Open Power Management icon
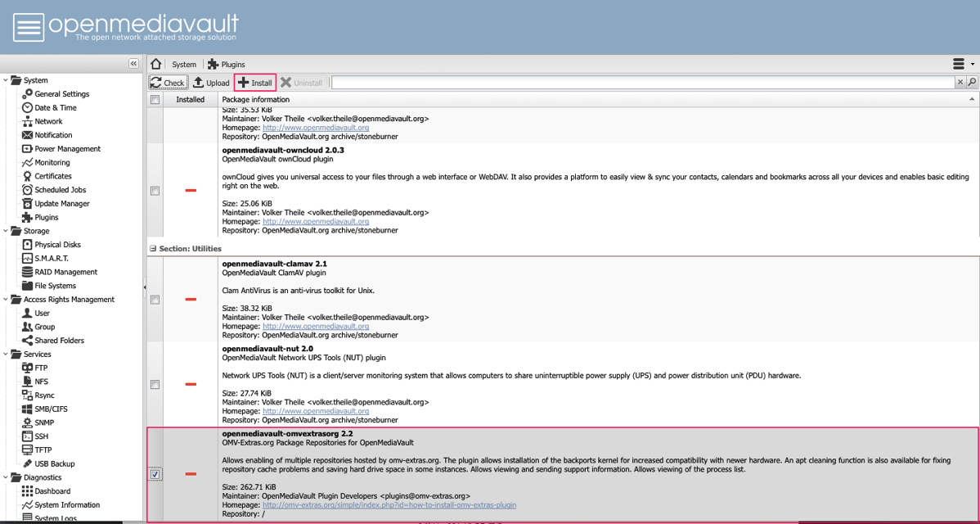 click(x=27, y=149)
